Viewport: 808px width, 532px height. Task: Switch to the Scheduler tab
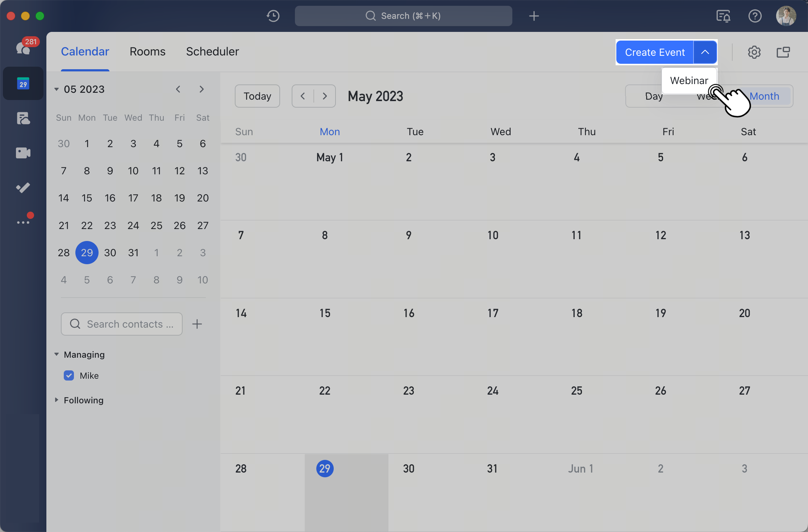point(212,50)
